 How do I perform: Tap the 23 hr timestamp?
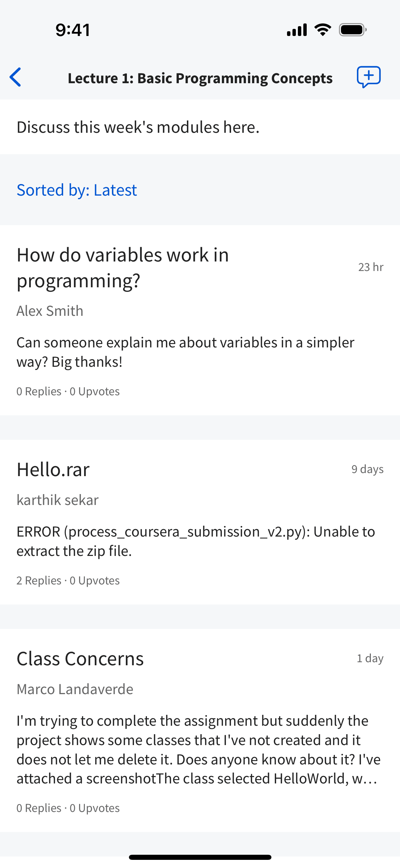371,267
